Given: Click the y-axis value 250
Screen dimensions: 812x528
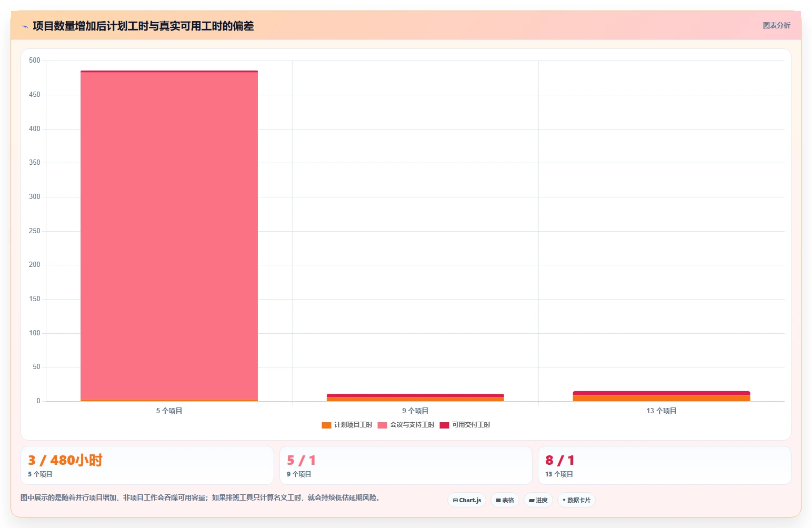Looking at the screenshot, I should (35, 231).
